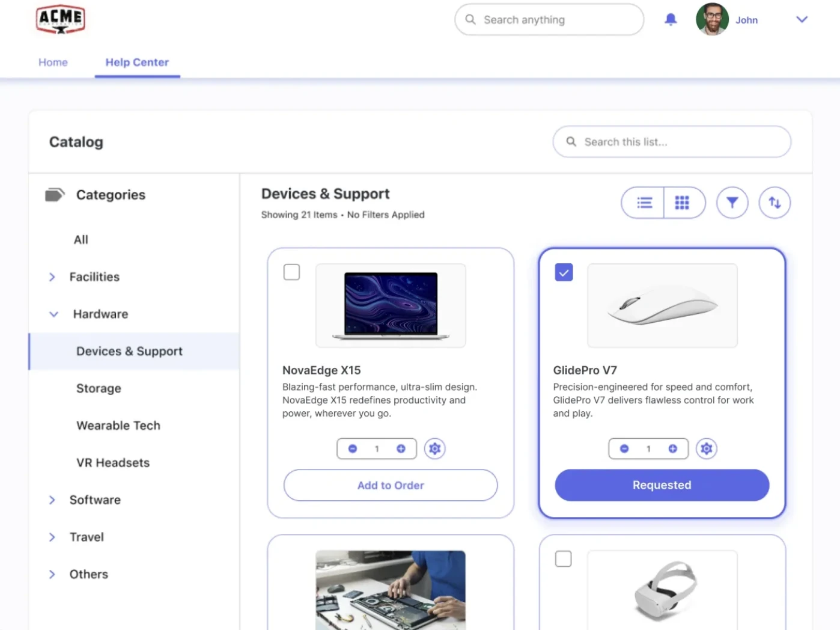Click the Others category label
The image size is (840, 630).
tap(89, 575)
